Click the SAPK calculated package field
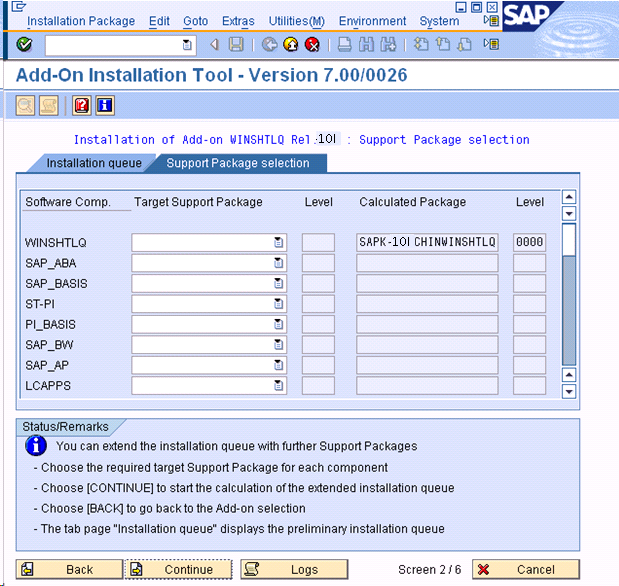This screenshot has height=586, width=619. (x=427, y=242)
